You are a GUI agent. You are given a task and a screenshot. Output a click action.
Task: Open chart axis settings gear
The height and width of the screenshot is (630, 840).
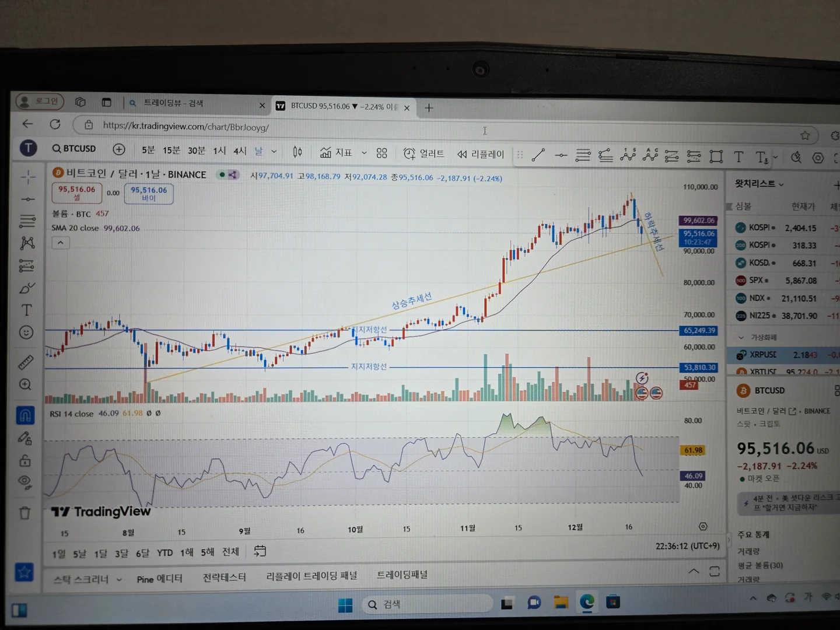tap(703, 526)
